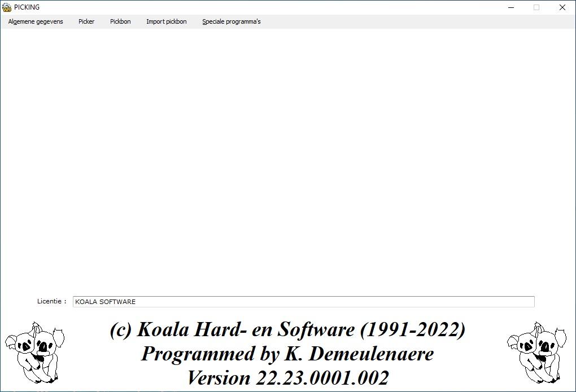Maximize the PICKING window
This screenshot has height=392, width=576.
pyautogui.click(x=536, y=7)
